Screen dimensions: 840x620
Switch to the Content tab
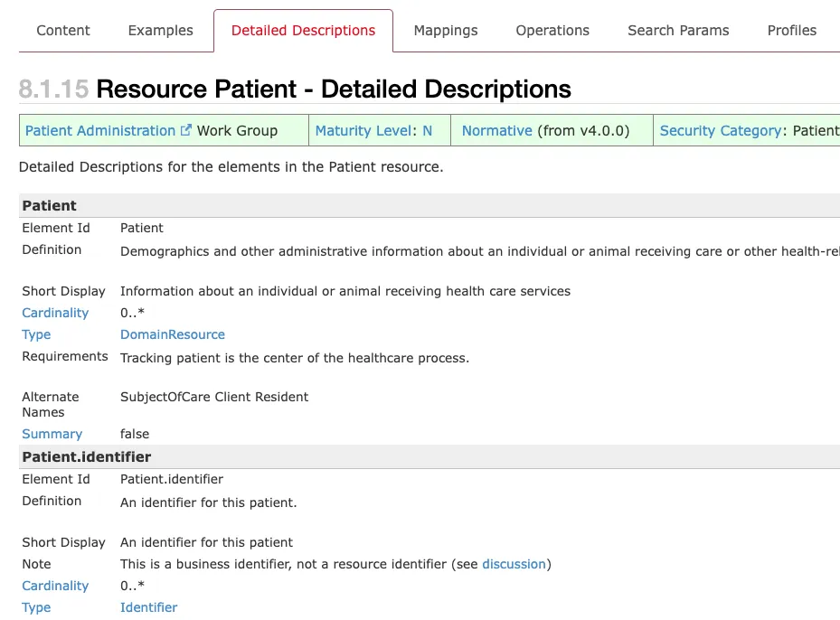[62, 30]
